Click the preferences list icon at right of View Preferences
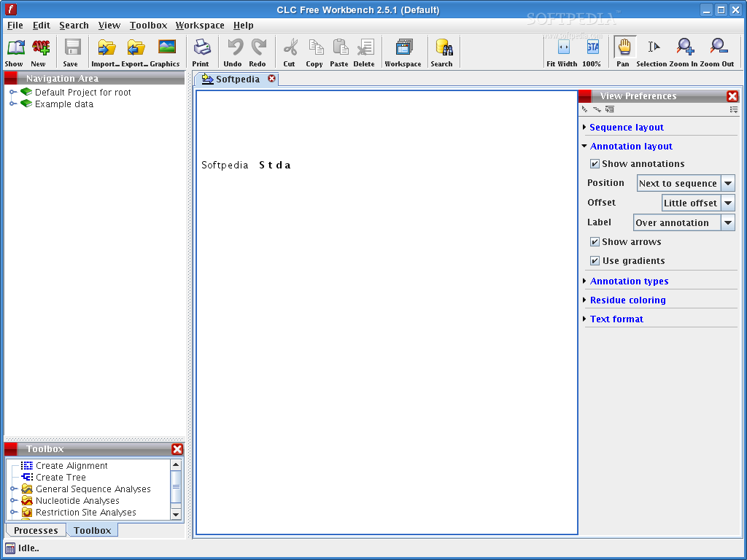 pos(734,109)
